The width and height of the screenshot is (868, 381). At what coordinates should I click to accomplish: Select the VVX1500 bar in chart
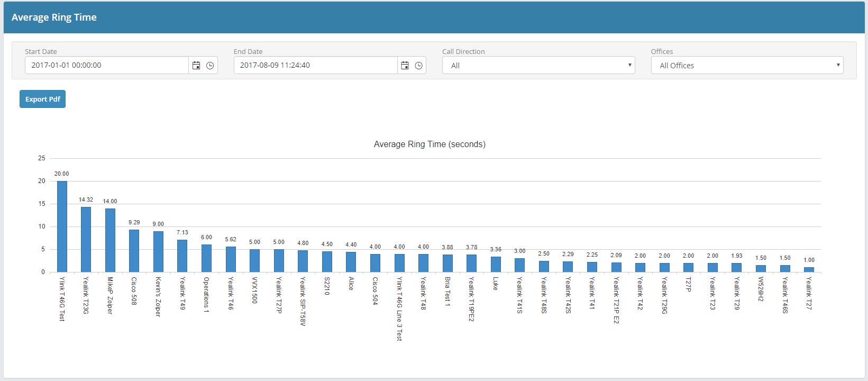[254, 261]
